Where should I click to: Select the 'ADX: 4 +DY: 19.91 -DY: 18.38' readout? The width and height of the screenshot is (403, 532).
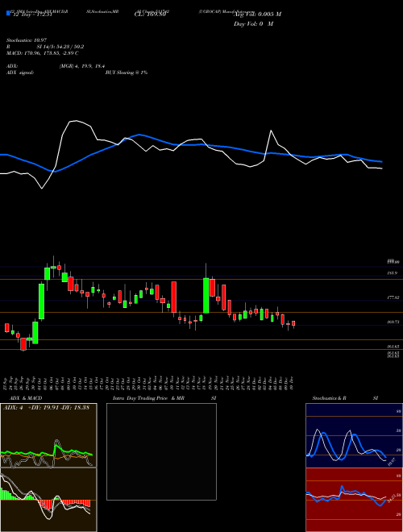46,408
